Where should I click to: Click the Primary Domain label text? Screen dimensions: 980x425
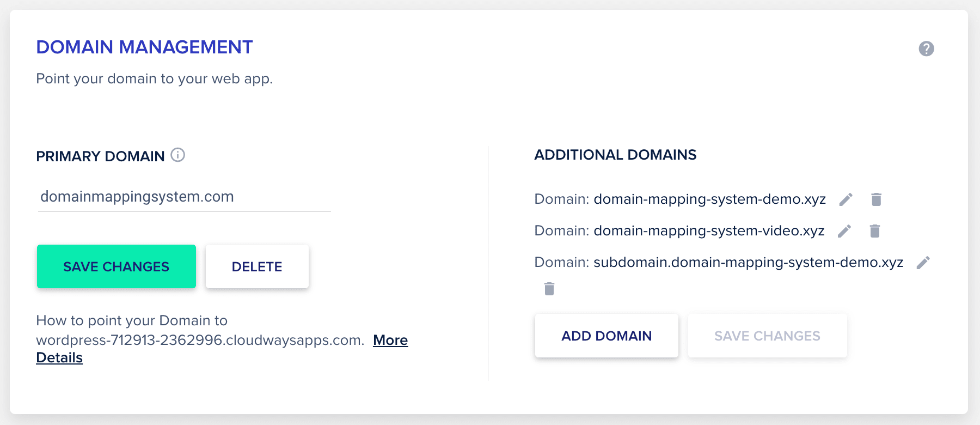100,156
